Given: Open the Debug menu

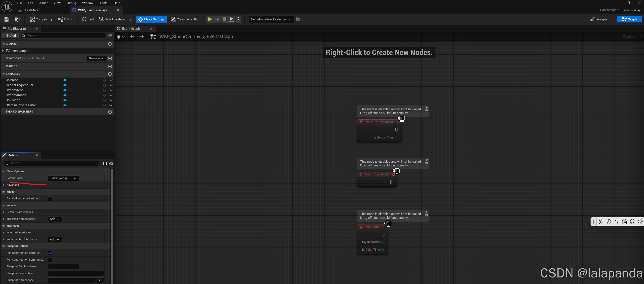Looking at the screenshot, I should [71, 3].
